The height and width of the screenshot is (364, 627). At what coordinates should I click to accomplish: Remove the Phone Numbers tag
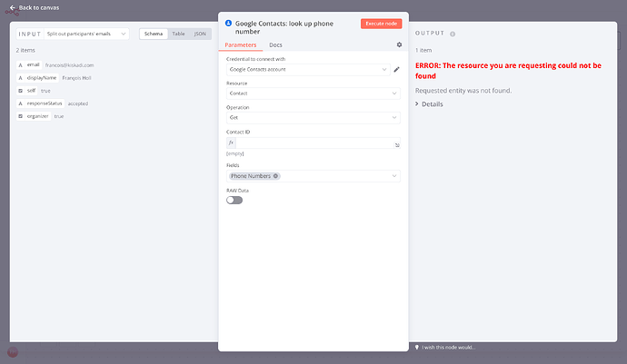[x=275, y=176]
